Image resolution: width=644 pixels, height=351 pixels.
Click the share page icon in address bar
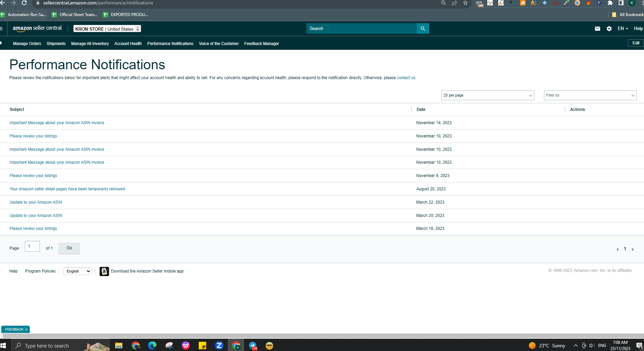454,3
